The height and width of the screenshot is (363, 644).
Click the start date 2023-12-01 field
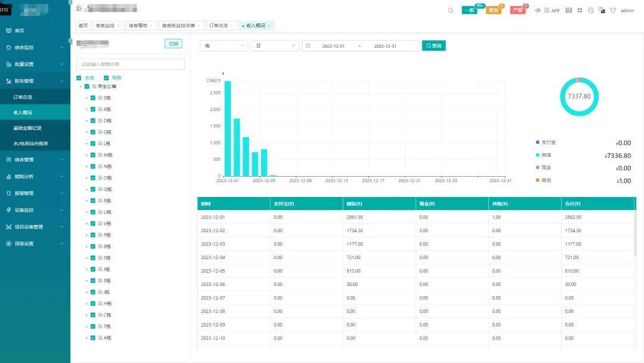pos(333,46)
